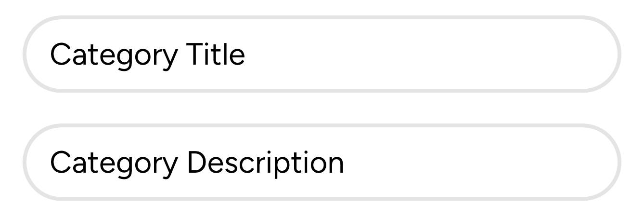Select the field labeled Category Title
Image resolution: width=644 pixels, height=219 pixels.
(322, 54)
